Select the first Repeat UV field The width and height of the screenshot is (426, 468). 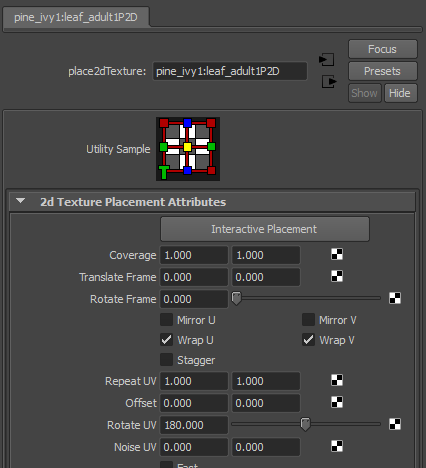click(x=194, y=381)
